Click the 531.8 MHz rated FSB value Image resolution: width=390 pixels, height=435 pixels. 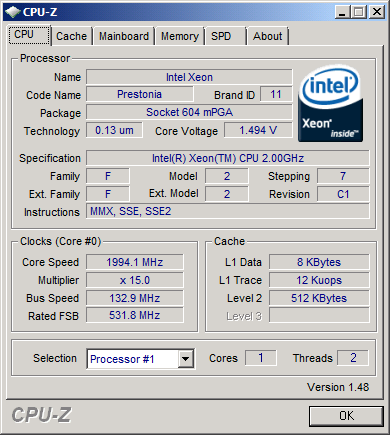(x=135, y=315)
